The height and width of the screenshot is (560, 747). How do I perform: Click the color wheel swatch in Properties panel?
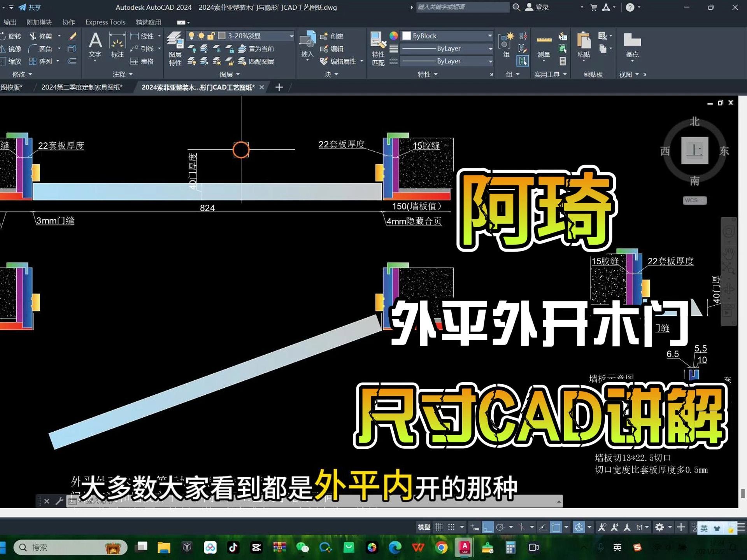394,36
